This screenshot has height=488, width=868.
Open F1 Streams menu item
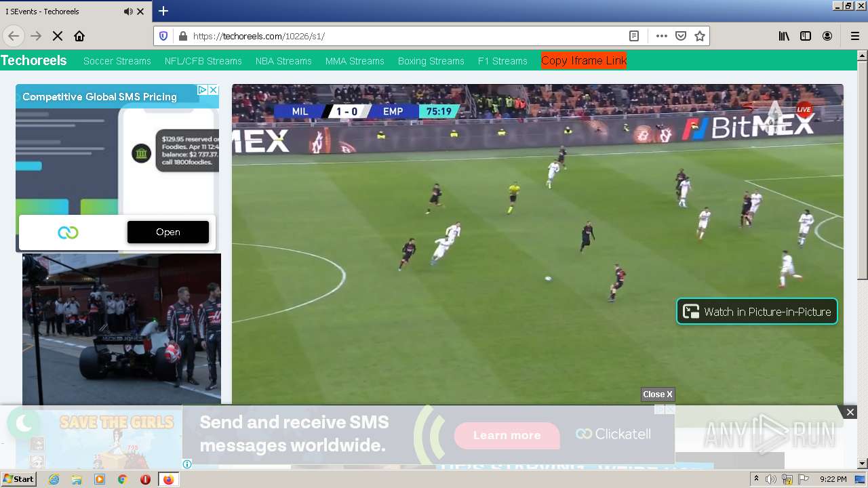click(x=502, y=61)
